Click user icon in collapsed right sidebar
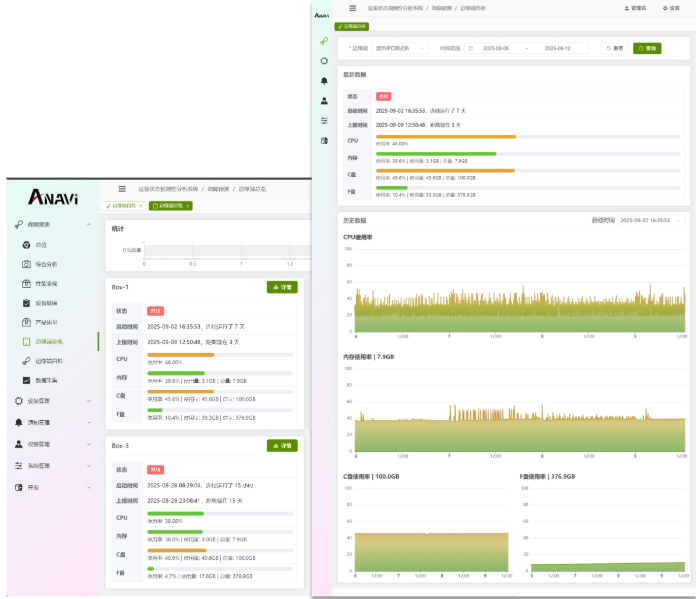Image resolution: width=696 pixels, height=599 pixels. (324, 101)
